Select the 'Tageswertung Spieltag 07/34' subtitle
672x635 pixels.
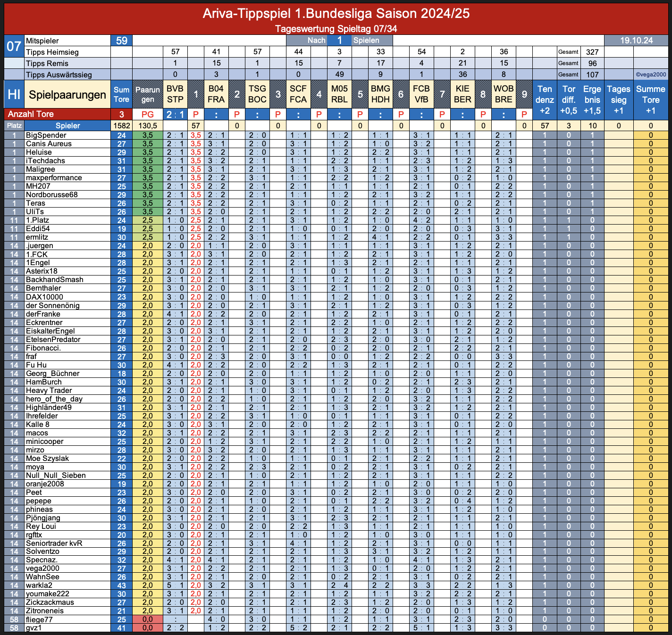click(x=336, y=29)
